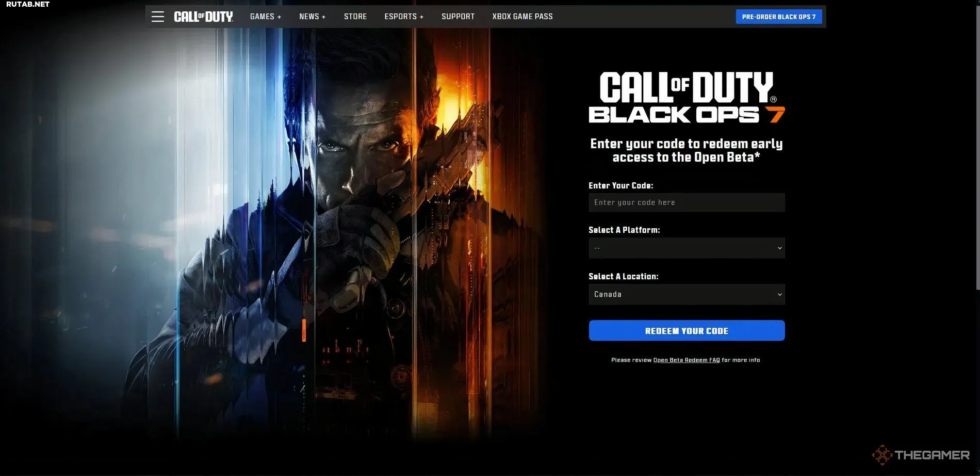Open the Store page
The height and width of the screenshot is (476, 980).
pos(355,17)
